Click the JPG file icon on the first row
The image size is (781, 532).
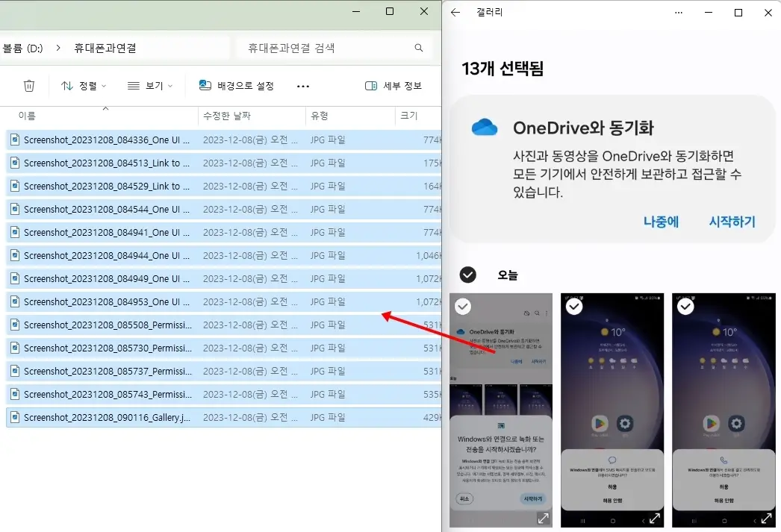pos(16,140)
